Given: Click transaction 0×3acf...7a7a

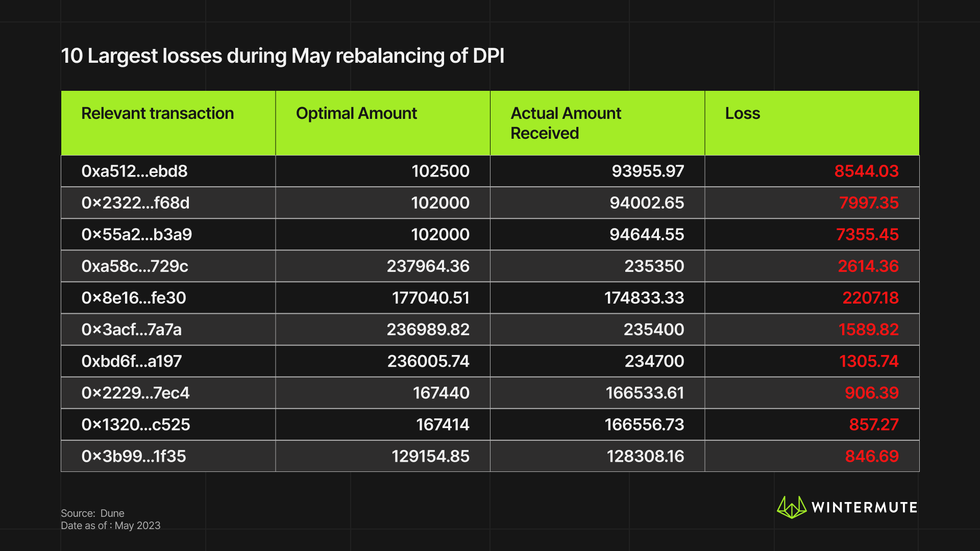Looking at the screenshot, I should pos(131,329).
